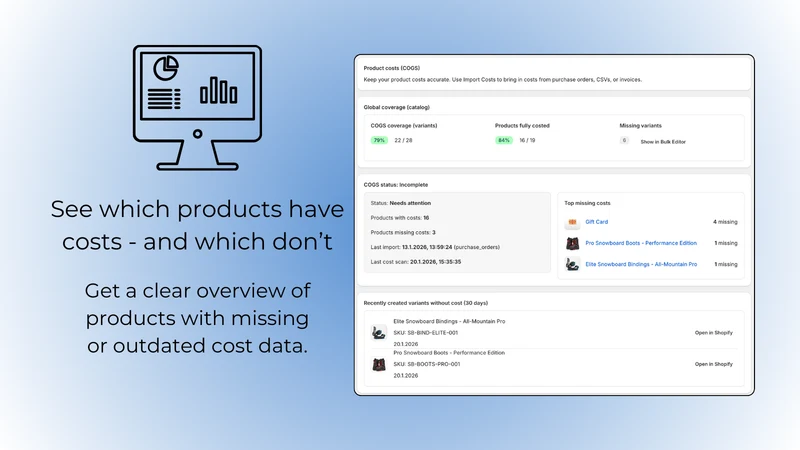The height and width of the screenshot is (450, 800).
Task: Click the Pro Snowboard Boots thumbnail in recently created variants
Action: pyautogui.click(x=379, y=364)
